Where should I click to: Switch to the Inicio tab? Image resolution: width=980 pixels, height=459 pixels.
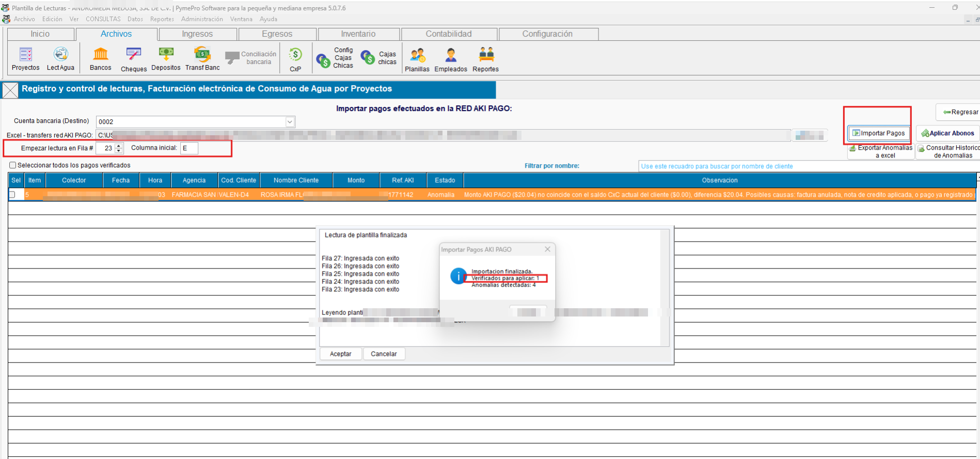(x=40, y=34)
